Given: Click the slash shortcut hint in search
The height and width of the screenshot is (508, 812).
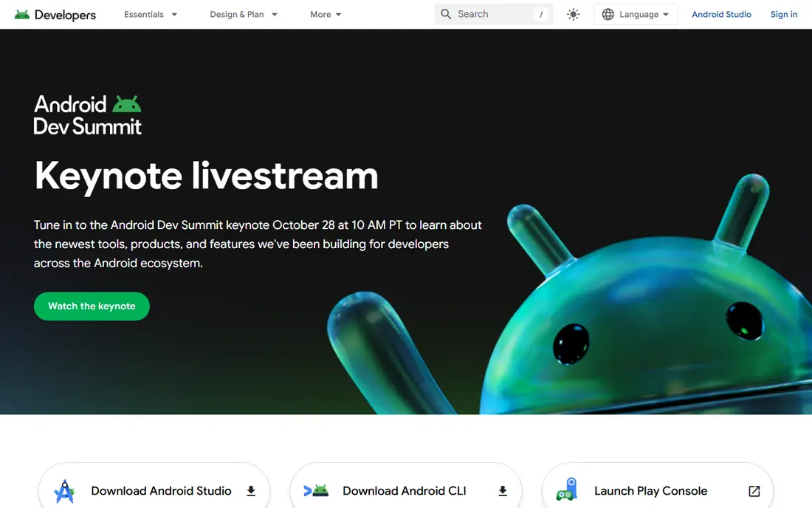Looking at the screenshot, I should (540, 14).
